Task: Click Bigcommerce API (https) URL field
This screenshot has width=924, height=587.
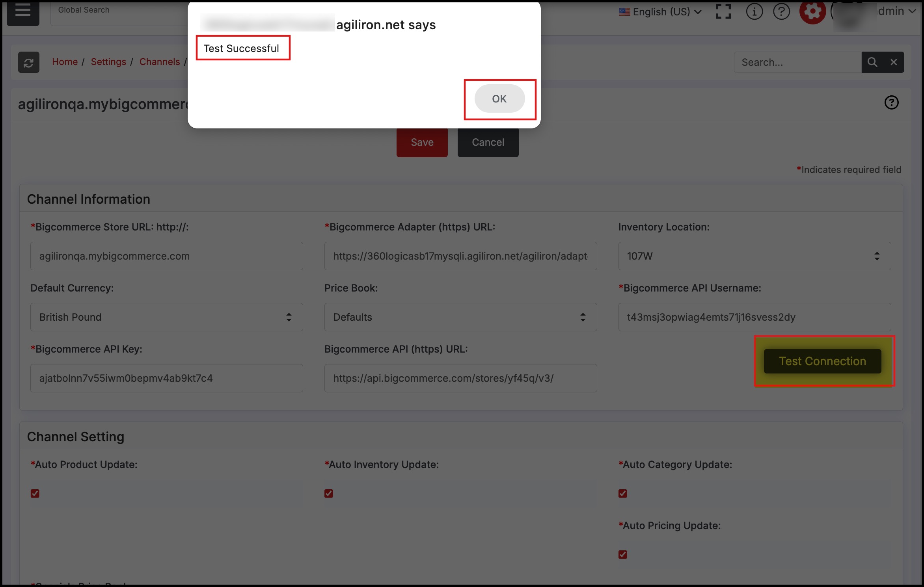Action: (x=460, y=378)
